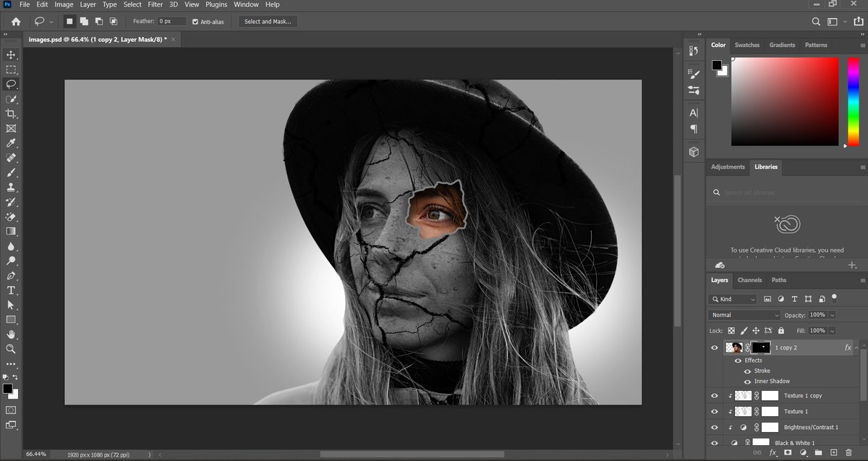Select the Horizontal Type tool
868x461 pixels.
click(x=11, y=290)
